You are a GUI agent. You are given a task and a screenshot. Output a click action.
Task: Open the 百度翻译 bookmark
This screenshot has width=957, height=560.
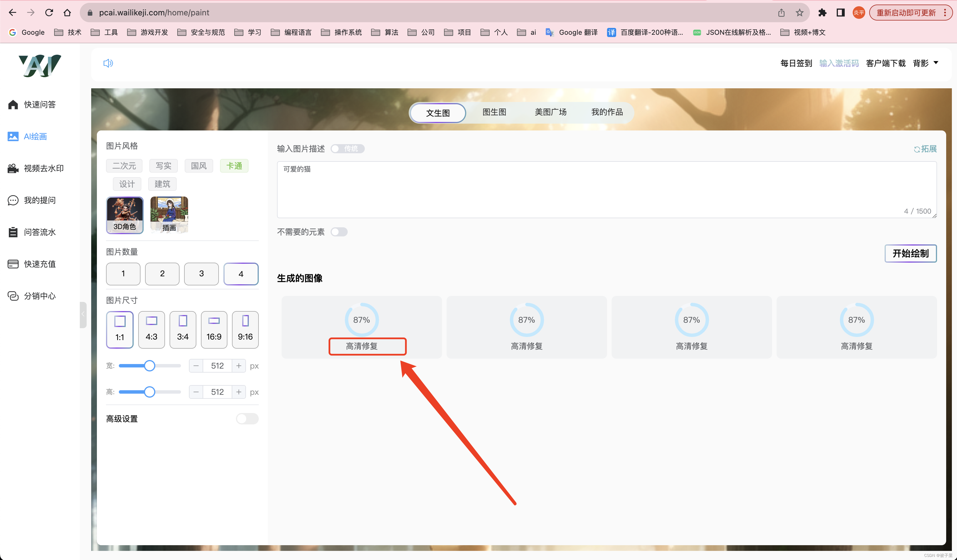pos(645,32)
